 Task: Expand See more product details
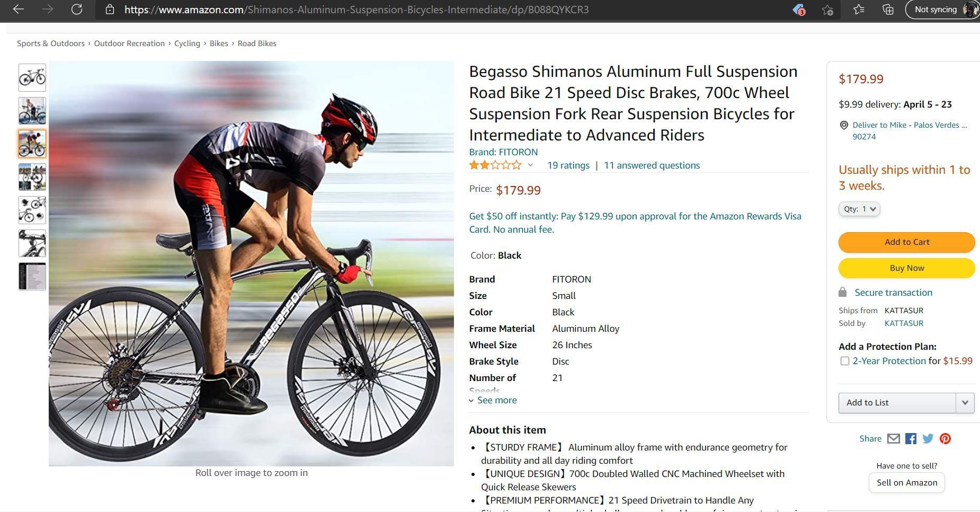tap(496, 400)
